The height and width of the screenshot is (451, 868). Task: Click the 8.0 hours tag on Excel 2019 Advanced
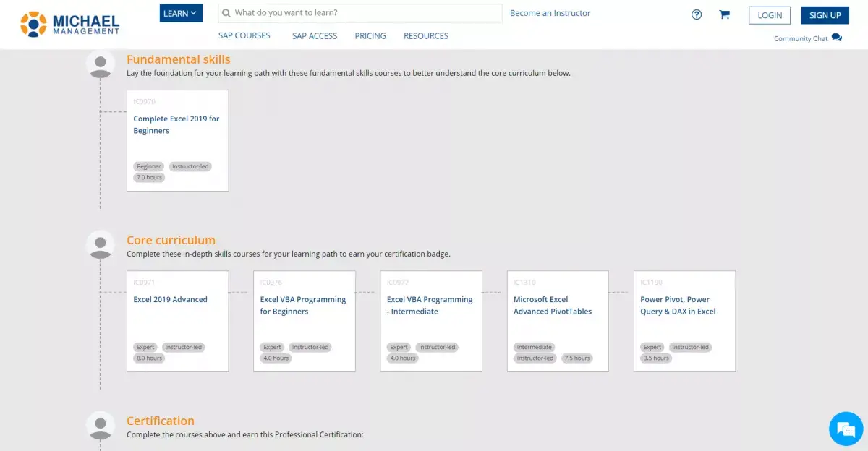pos(150,358)
